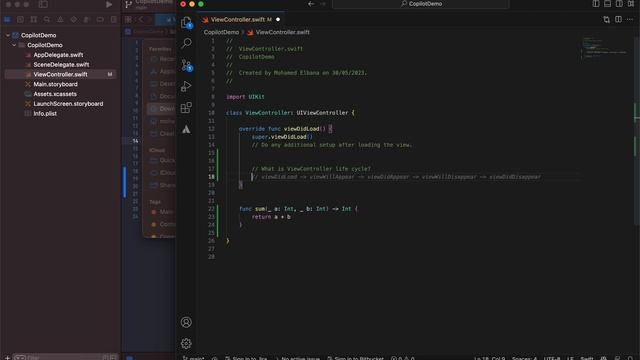
Task: Select ViewController.swift in Xcode navigator
Action: [60, 74]
